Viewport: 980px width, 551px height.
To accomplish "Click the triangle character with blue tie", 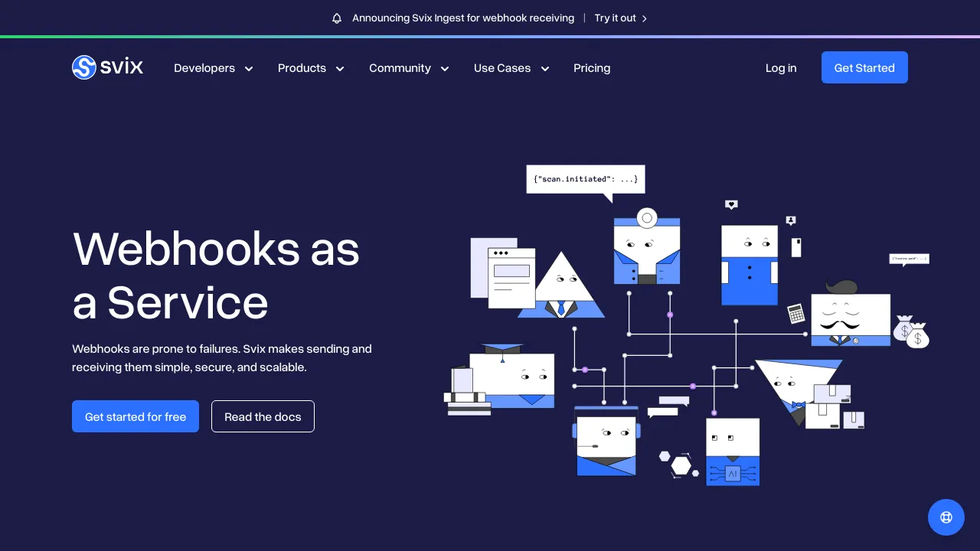I will tap(562, 285).
